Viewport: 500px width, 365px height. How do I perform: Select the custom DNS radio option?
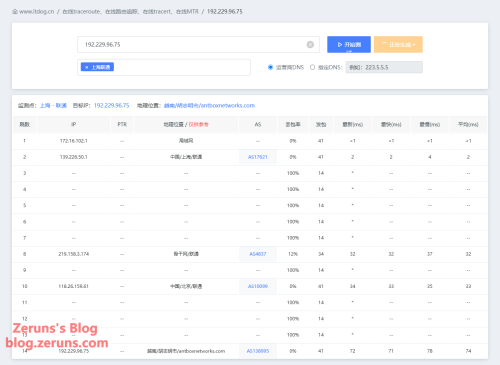coord(312,67)
